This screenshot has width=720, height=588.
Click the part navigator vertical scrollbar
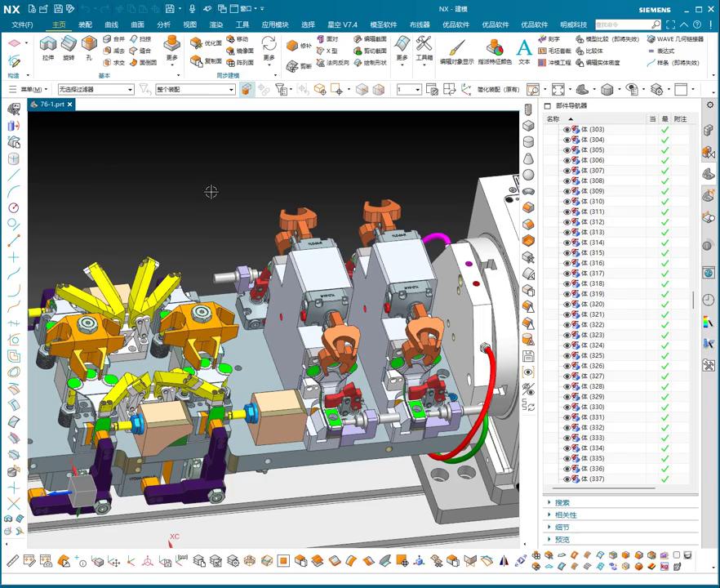[x=695, y=300]
